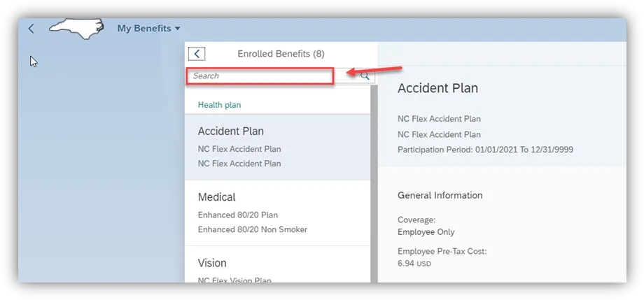
Task: Click the magnifying glass search icon
Action: 365,76
